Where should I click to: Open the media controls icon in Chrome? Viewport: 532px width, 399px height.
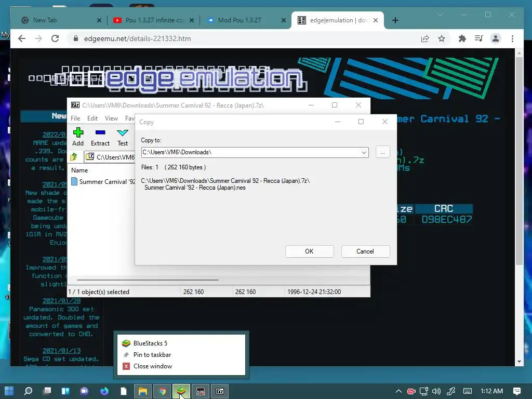[x=478, y=38]
